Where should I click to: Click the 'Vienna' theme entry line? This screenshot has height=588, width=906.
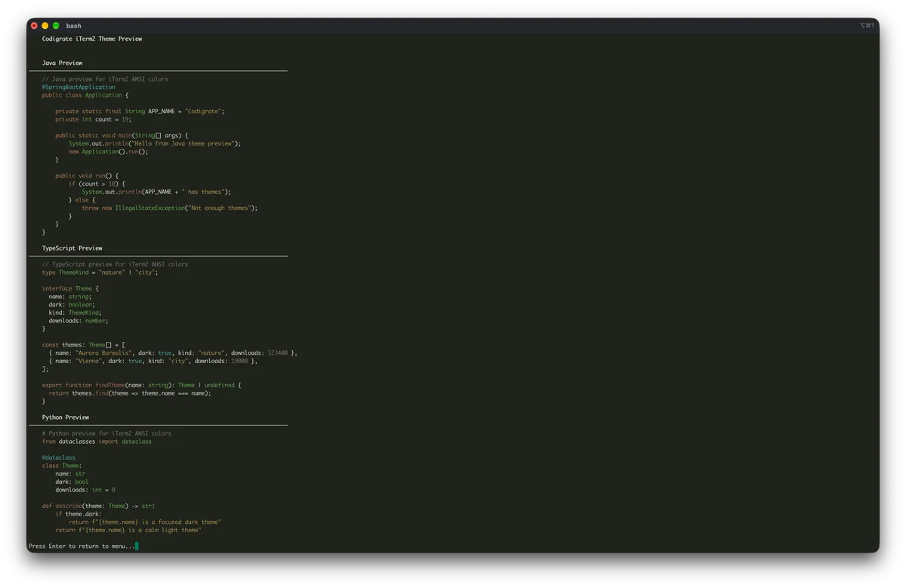(x=153, y=361)
